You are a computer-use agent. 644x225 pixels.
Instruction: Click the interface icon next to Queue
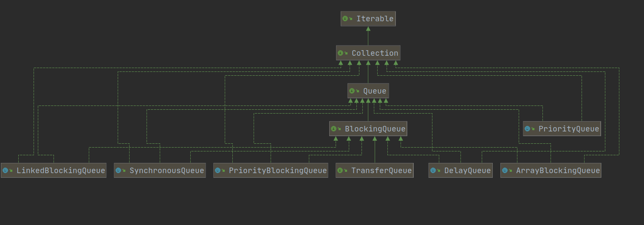click(x=352, y=91)
